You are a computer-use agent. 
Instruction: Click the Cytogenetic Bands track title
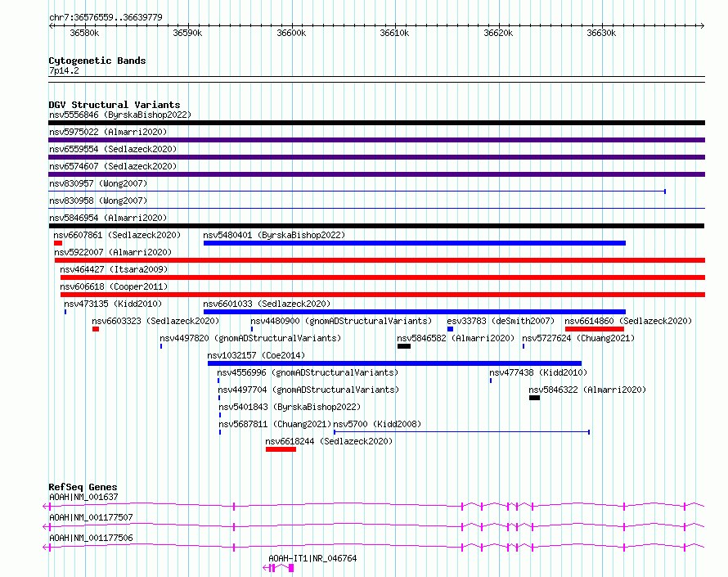pyautogui.click(x=97, y=61)
